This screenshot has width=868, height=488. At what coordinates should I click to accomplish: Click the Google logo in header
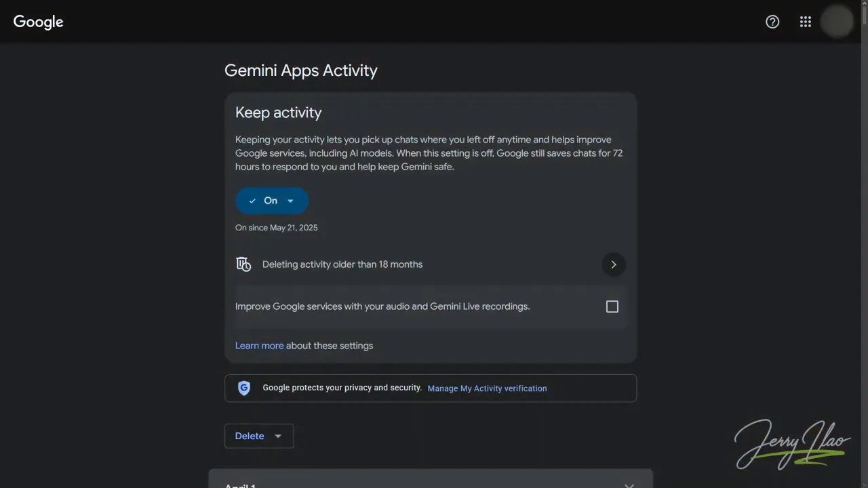tap(39, 22)
